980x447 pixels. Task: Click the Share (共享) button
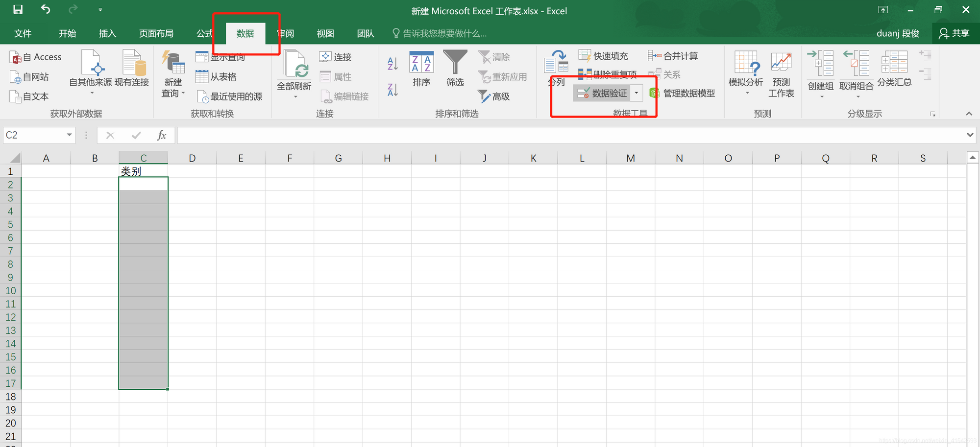(x=954, y=33)
